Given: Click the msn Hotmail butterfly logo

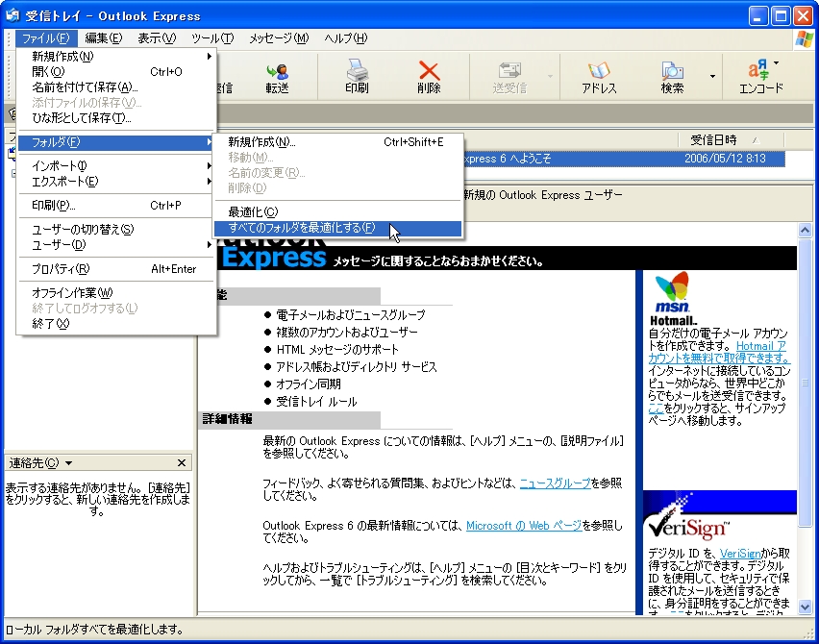Looking at the screenshot, I should [x=673, y=299].
